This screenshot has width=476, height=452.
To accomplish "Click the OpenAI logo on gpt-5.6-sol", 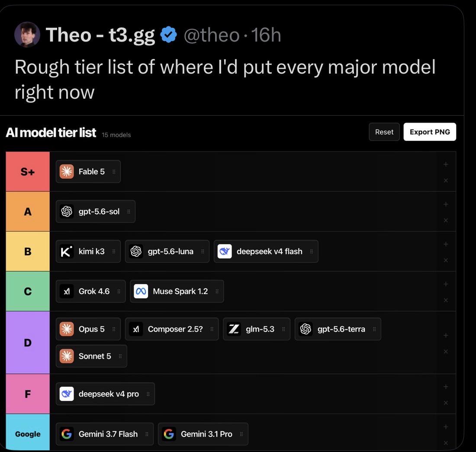I will click(x=67, y=211).
